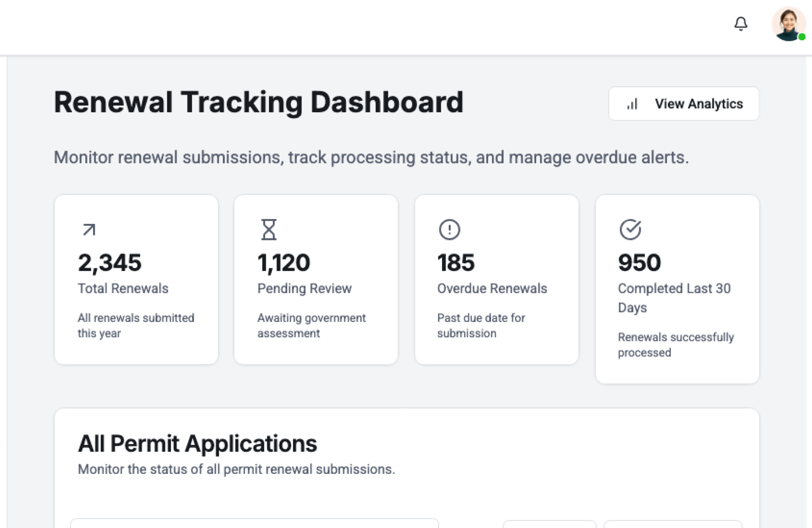Screen dimensions: 812x528
Task: Open the notifications bell
Action: coord(741,24)
